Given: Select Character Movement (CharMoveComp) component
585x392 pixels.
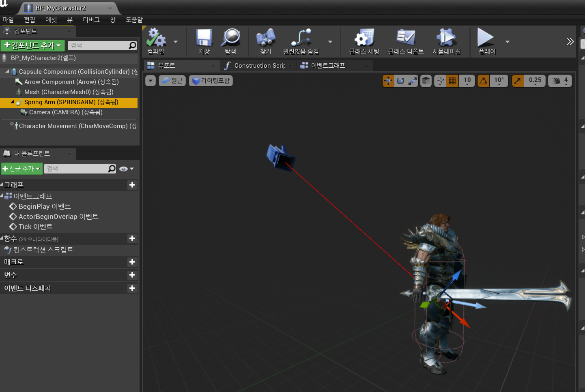Looking at the screenshot, I should click(x=69, y=126).
